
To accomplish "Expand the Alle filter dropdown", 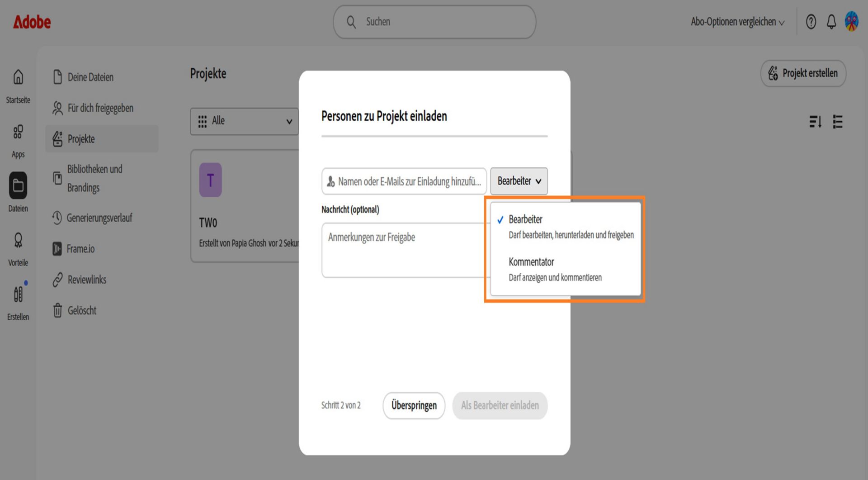I will pyautogui.click(x=244, y=121).
